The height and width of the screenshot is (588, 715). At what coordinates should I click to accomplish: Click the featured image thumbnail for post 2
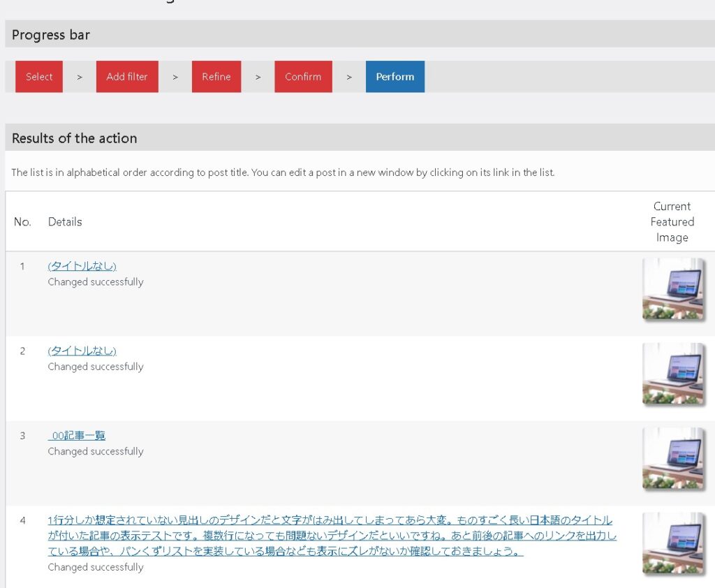[x=672, y=374]
